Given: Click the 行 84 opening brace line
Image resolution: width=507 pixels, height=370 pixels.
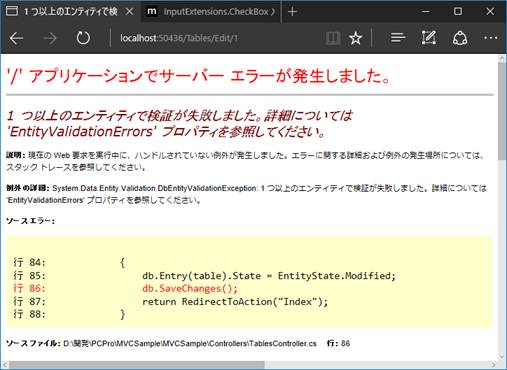Looking at the screenshot, I should (x=70, y=263).
